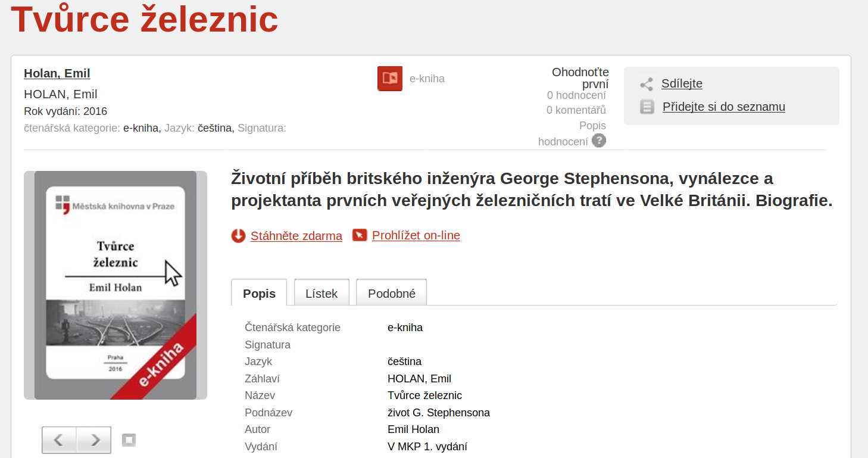Click the book description paragraph about George Stephensona
Viewport: 868px width, 458px height.
pos(532,189)
